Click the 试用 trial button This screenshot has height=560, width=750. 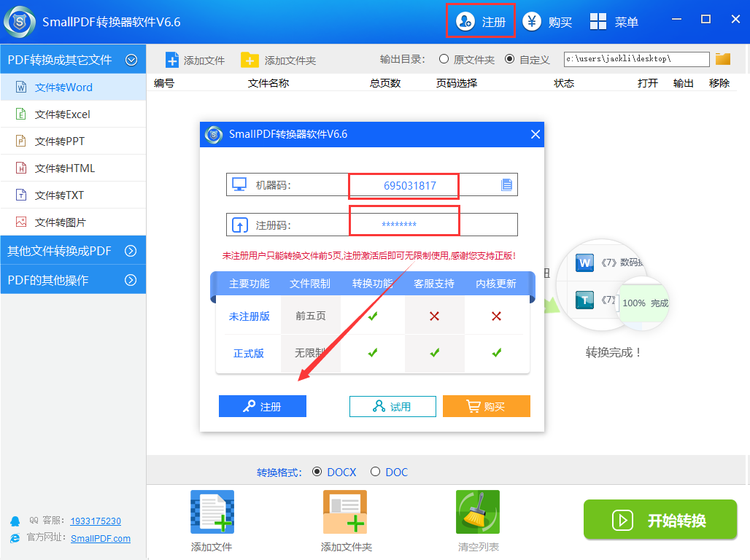(393, 406)
